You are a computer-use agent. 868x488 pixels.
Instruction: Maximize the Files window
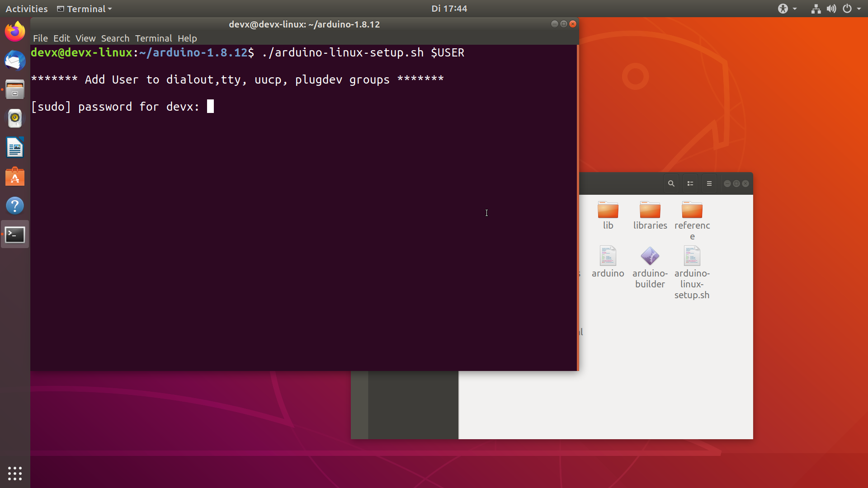[736, 183]
